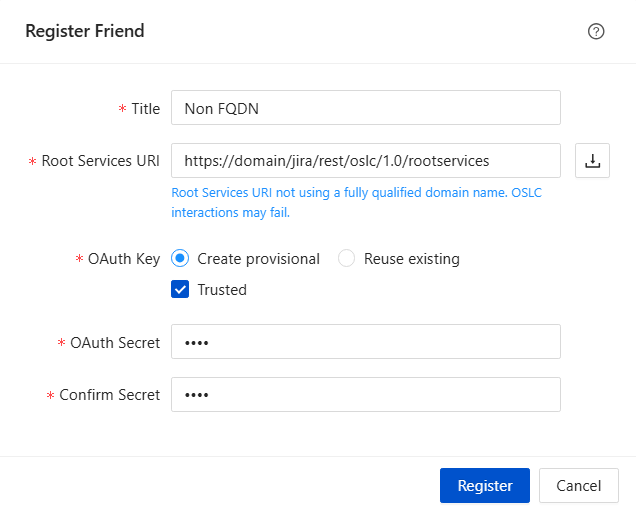
Task: Click the Reuse existing text label
Action: 411,258
